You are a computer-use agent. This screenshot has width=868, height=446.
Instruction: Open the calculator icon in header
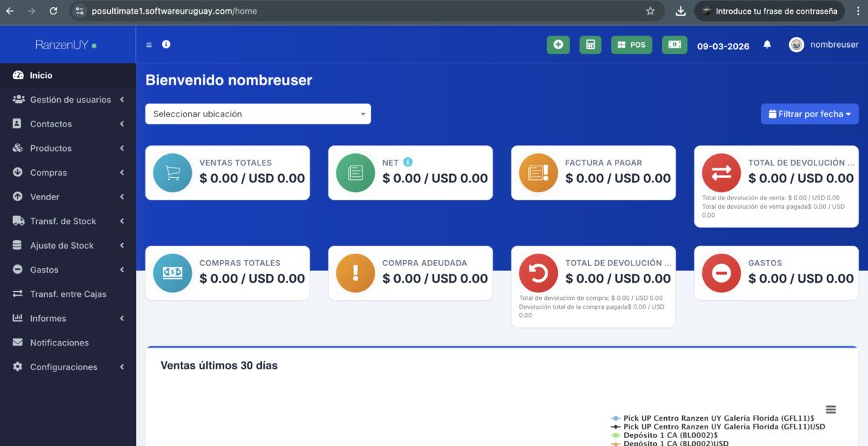point(590,45)
